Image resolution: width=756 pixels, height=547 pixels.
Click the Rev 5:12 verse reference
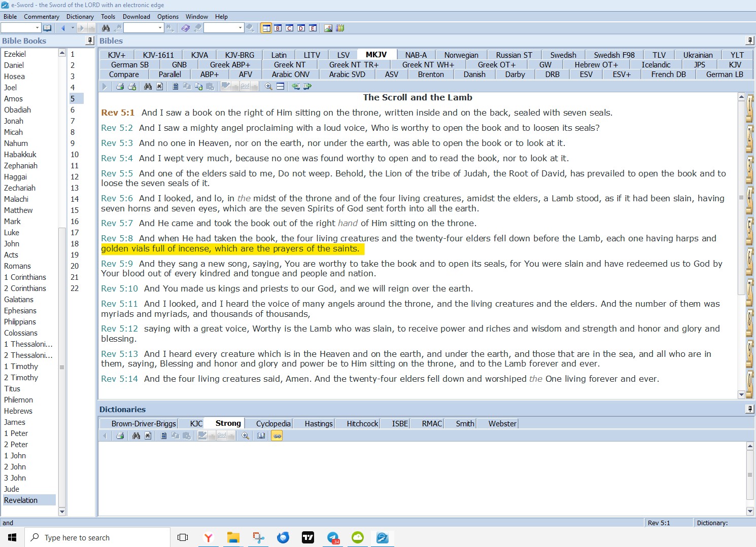(119, 329)
